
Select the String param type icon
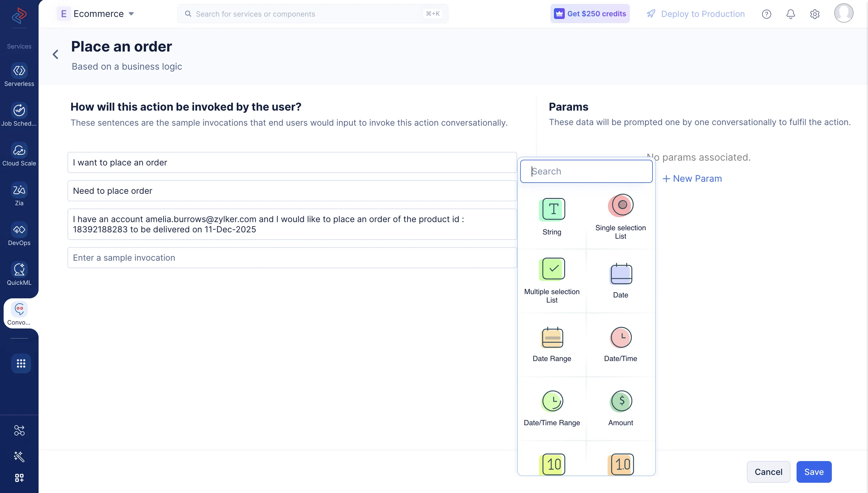[552, 209]
